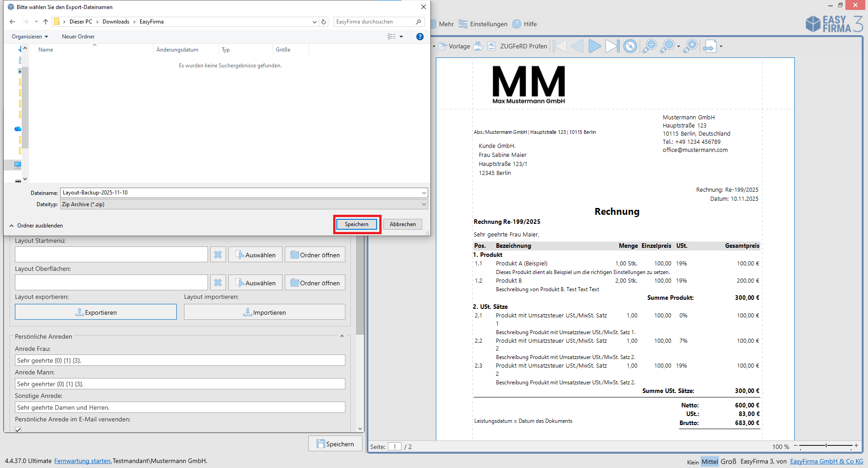This screenshot has width=868, height=468.
Task: Set interface size to Groß
Action: click(x=728, y=461)
